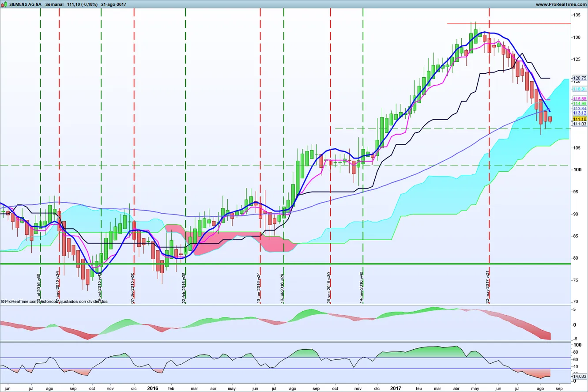Select the green 114,98 price label
588x392 pixels.
pyautogui.click(x=579, y=103)
